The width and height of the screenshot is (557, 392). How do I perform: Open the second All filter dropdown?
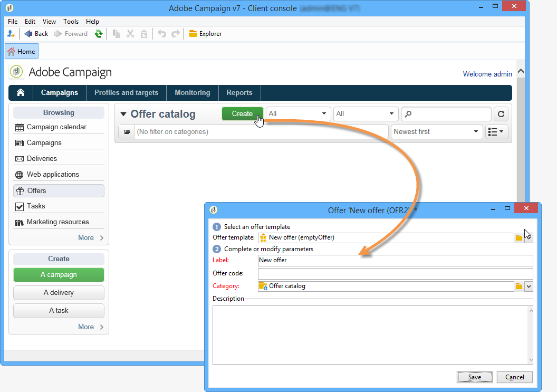[x=366, y=114]
